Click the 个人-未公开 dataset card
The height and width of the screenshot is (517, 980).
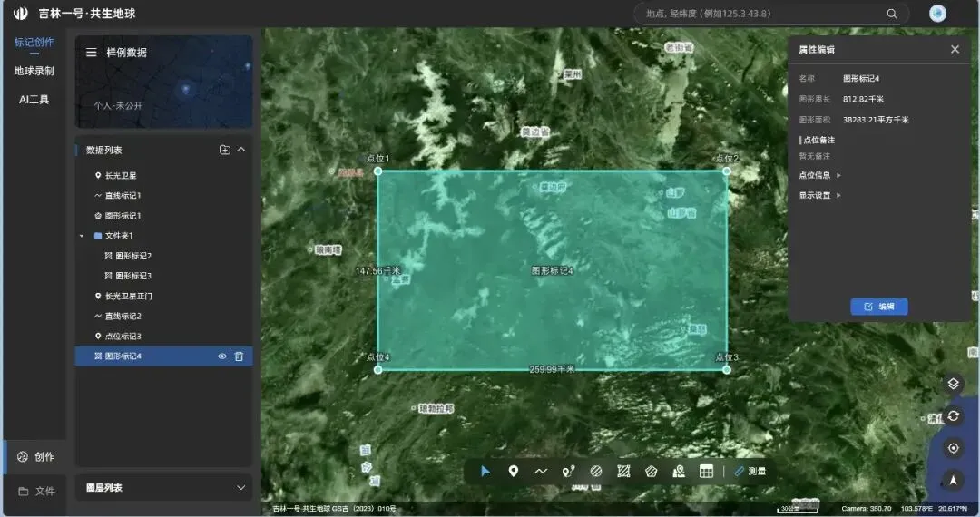(x=163, y=82)
